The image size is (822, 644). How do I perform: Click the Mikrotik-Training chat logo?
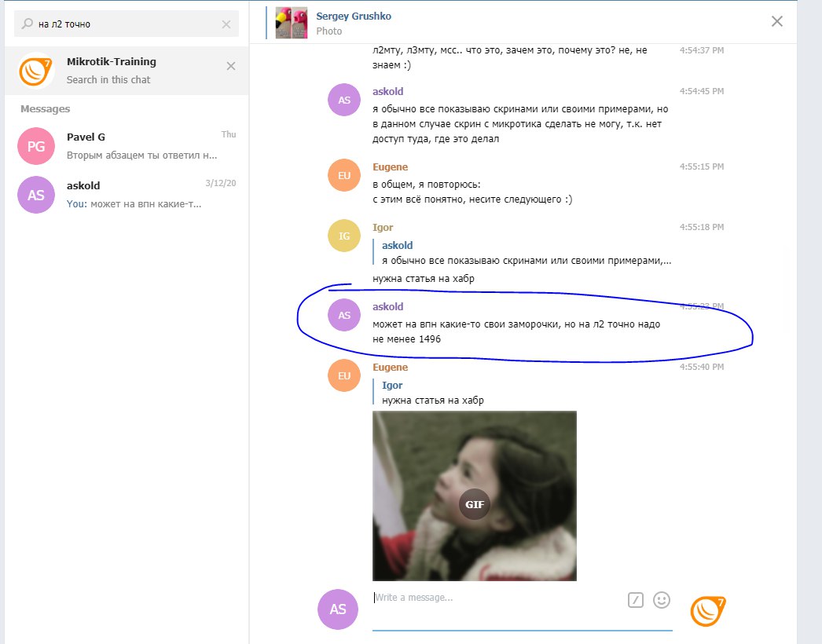click(35, 70)
